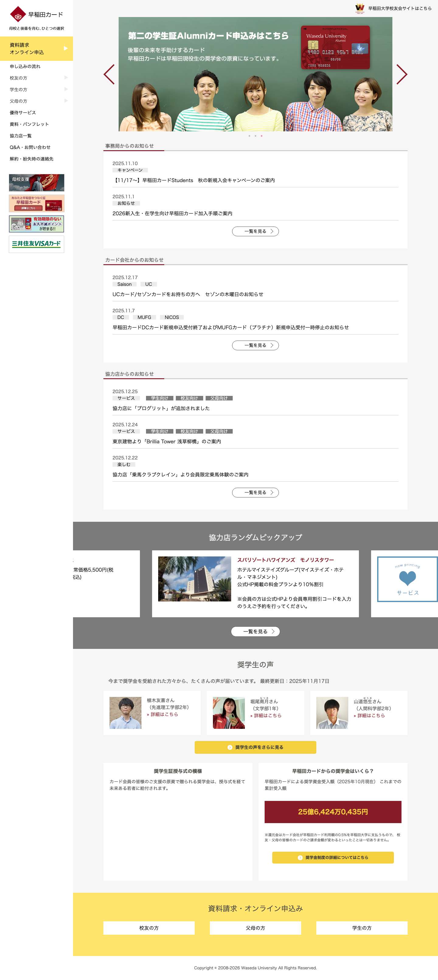The image size is (438, 980).
Task: Open セゾンの木曜日のお知らせ news item
Action: (188, 294)
